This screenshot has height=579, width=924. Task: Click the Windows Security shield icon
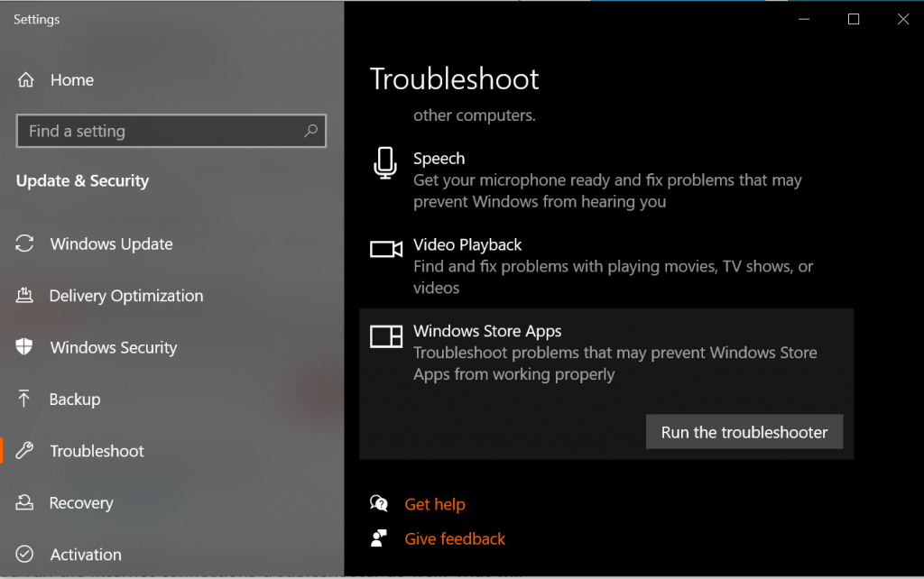[x=24, y=347]
